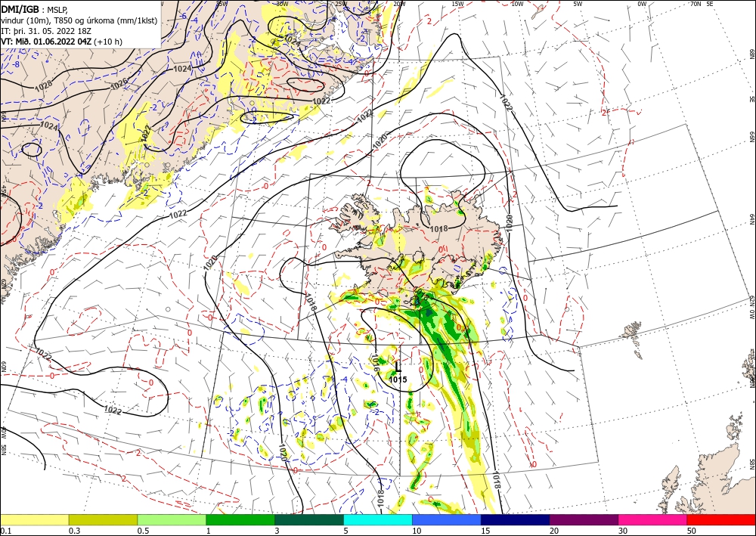This screenshot has height=536, width=756.
Task: Click the '5W' longitude label
Action: 578,4
